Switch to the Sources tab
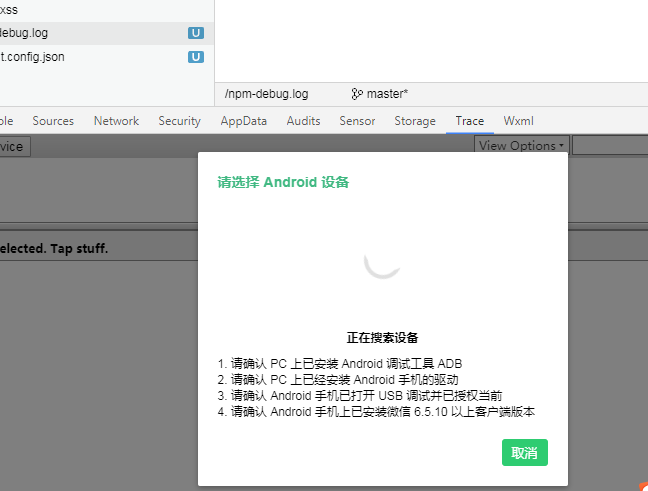The image size is (648, 491). 53,121
